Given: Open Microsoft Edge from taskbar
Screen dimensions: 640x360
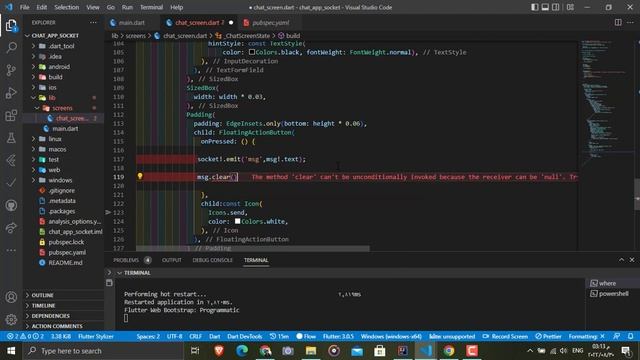Looking at the screenshot, I should 242,351.
